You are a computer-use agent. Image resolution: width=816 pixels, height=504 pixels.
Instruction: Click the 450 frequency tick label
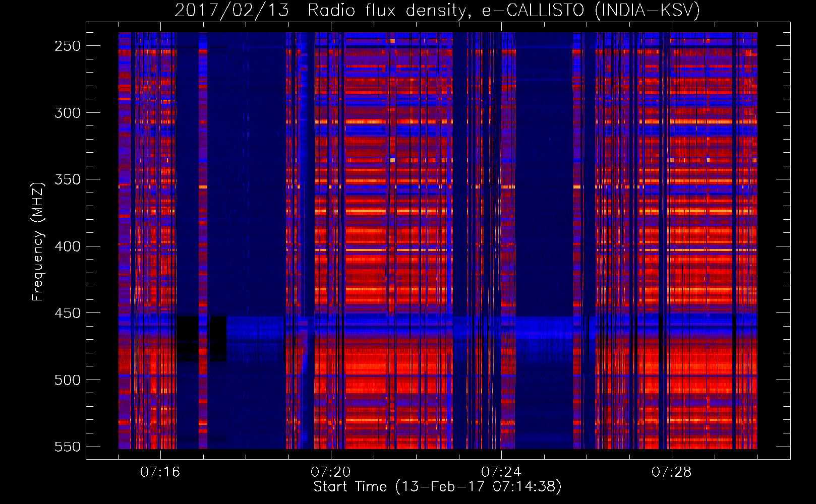point(68,313)
